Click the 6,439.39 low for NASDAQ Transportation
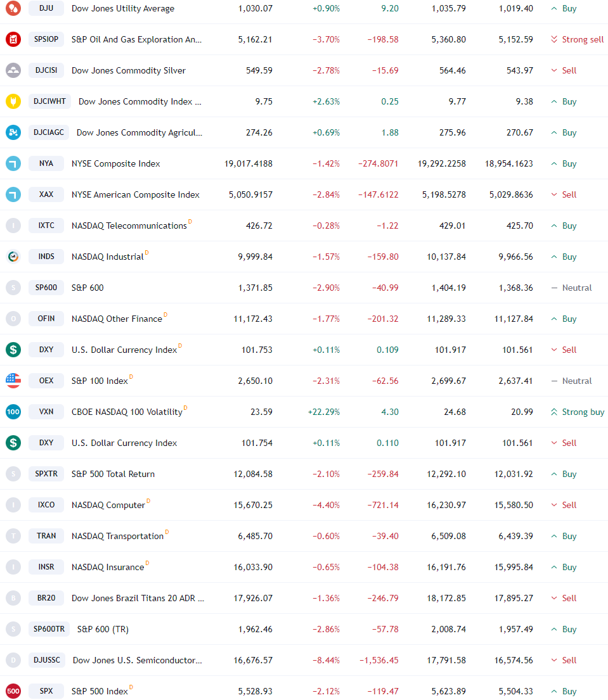 (515, 536)
